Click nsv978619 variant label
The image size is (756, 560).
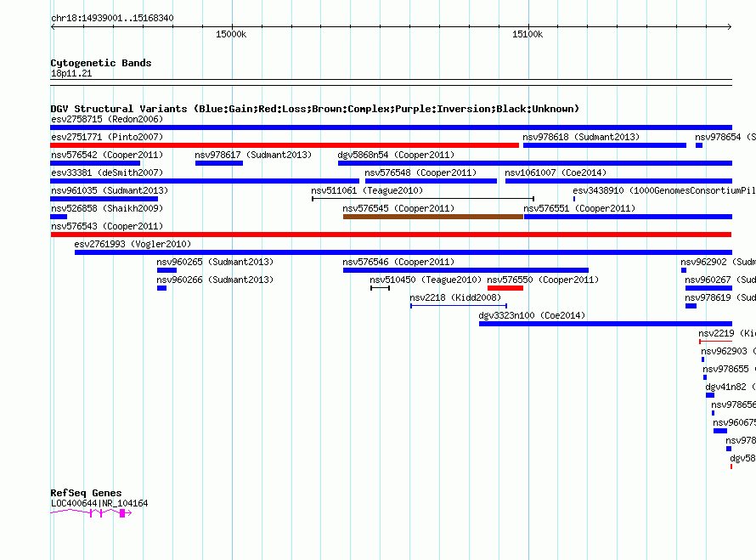coord(720,297)
